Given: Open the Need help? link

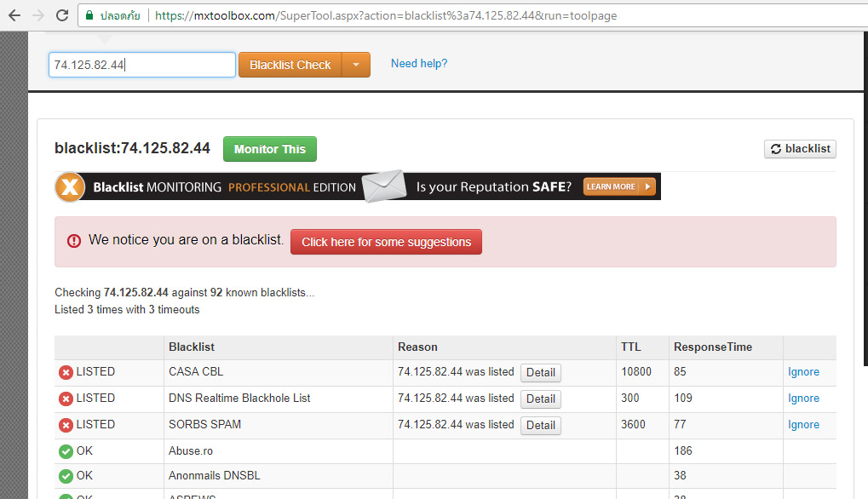Looking at the screenshot, I should pyautogui.click(x=419, y=64).
